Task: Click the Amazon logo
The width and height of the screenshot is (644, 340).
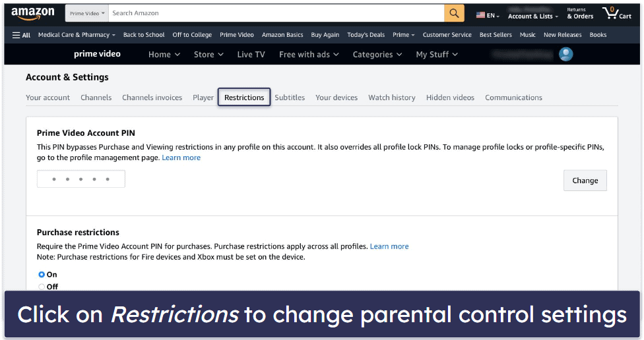Action: (34, 13)
